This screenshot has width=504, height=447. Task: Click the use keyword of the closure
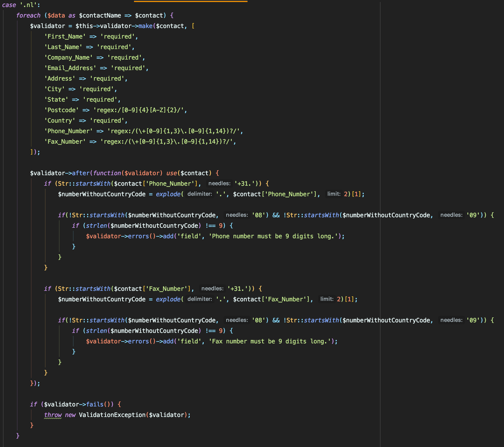[171, 173]
